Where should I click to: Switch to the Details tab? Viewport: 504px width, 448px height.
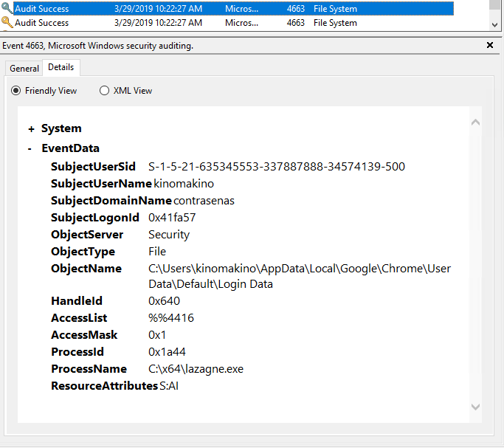click(x=61, y=67)
